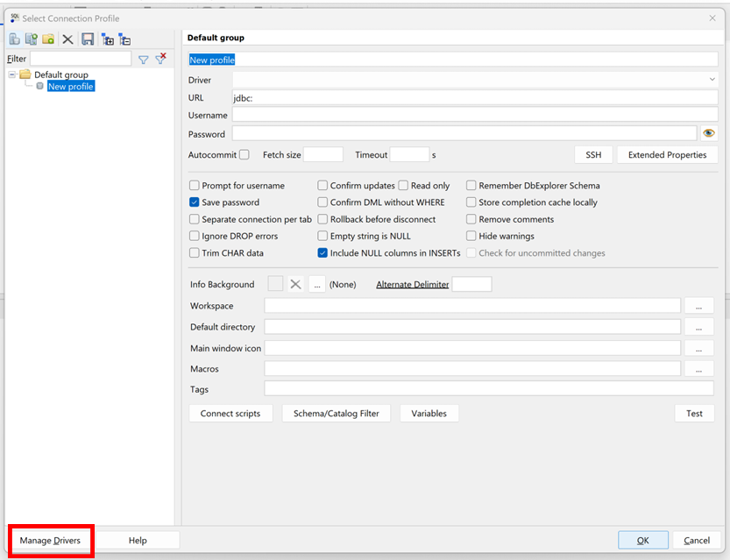
Task: Open Manage Drivers
Action: coord(50,541)
